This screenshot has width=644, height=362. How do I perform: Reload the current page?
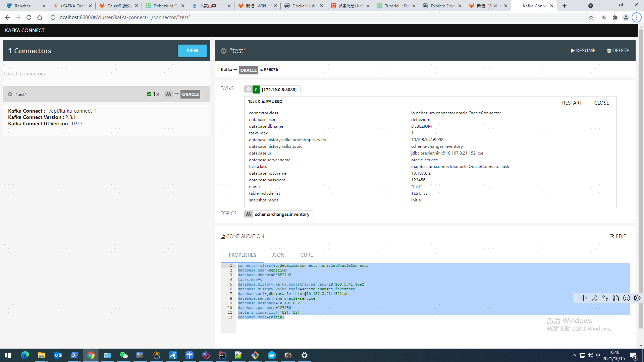29,17
